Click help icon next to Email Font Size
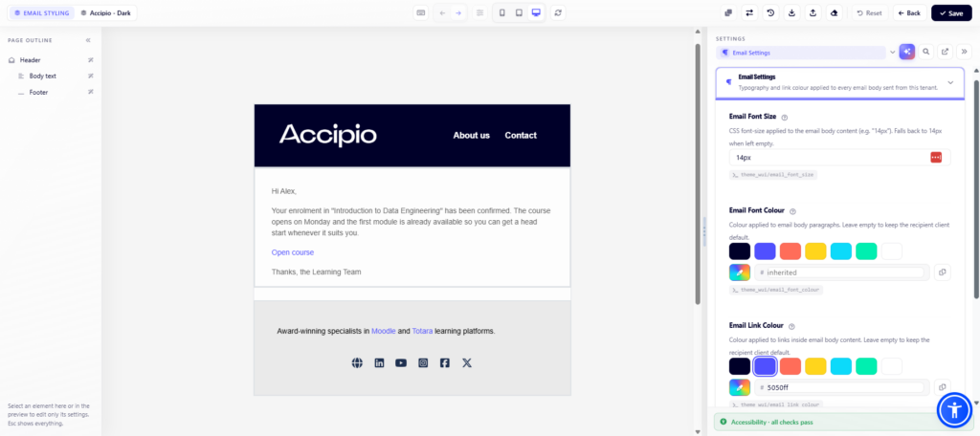This screenshot has height=436, width=980. (785, 117)
